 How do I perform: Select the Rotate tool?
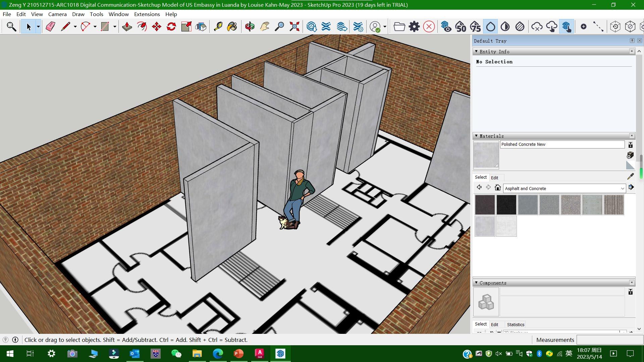[x=171, y=26]
